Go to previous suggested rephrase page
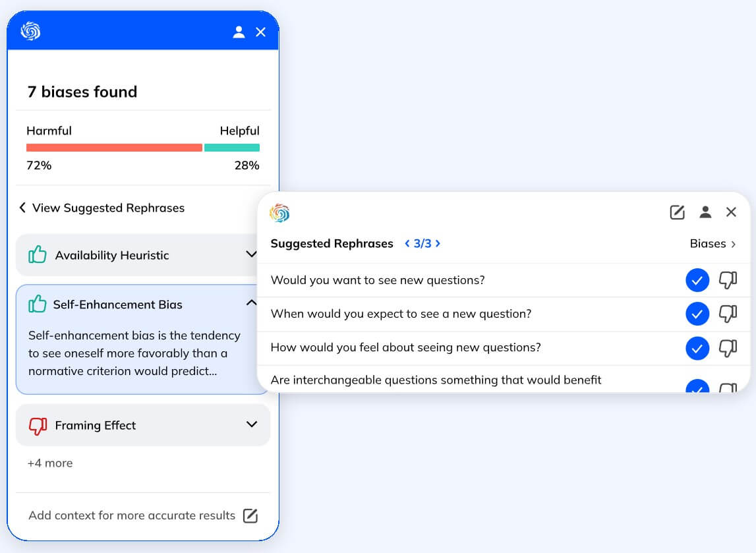The image size is (756, 553). point(407,243)
